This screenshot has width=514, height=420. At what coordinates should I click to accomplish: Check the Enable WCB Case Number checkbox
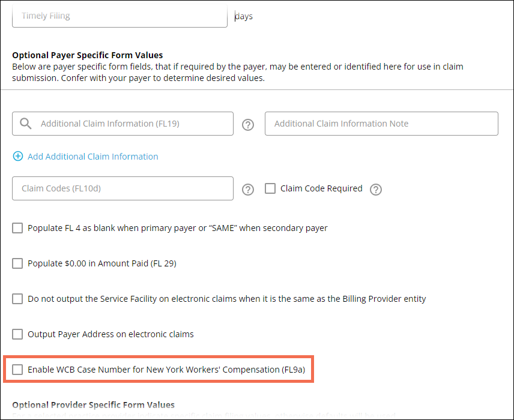tap(17, 370)
